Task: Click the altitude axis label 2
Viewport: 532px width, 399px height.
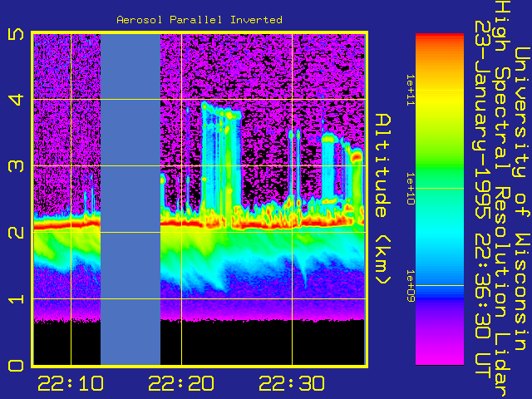Action: click(x=16, y=233)
